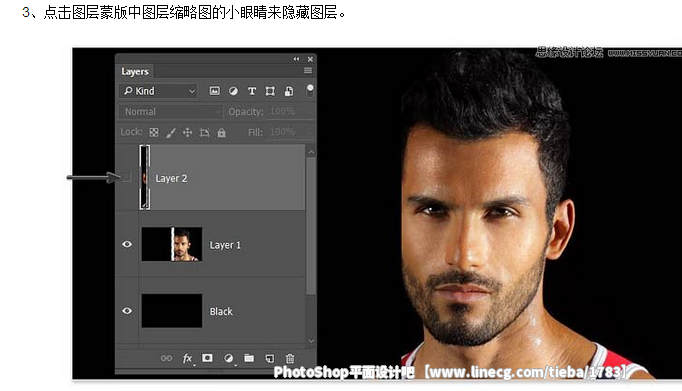This screenshot has height=391, width=682.
Task: Open the Layers panel menu icon
Action: click(308, 71)
